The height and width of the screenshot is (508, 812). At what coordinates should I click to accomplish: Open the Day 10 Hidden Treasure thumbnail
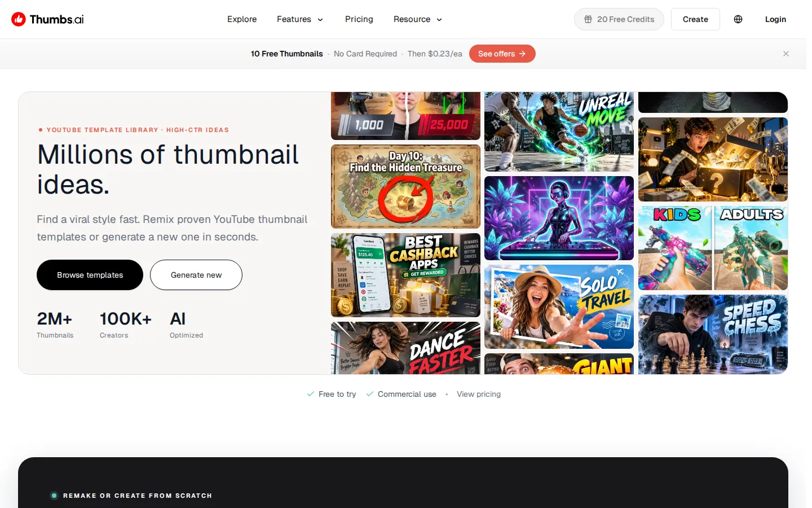pyautogui.click(x=405, y=186)
